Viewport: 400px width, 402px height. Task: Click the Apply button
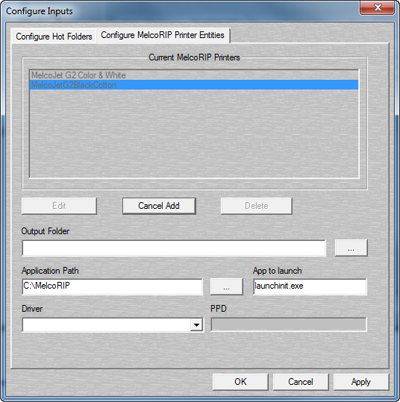click(361, 382)
